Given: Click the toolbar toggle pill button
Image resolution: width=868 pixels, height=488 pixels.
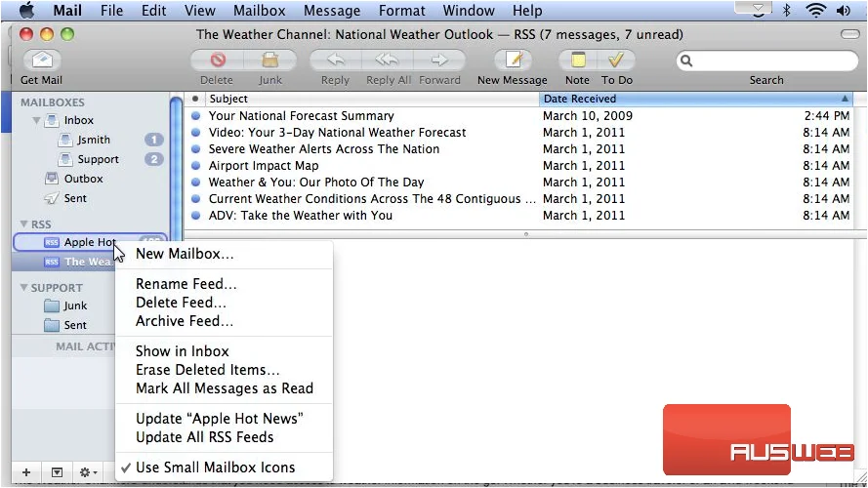Looking at the screenshot, I should click(x=849, y=34).
